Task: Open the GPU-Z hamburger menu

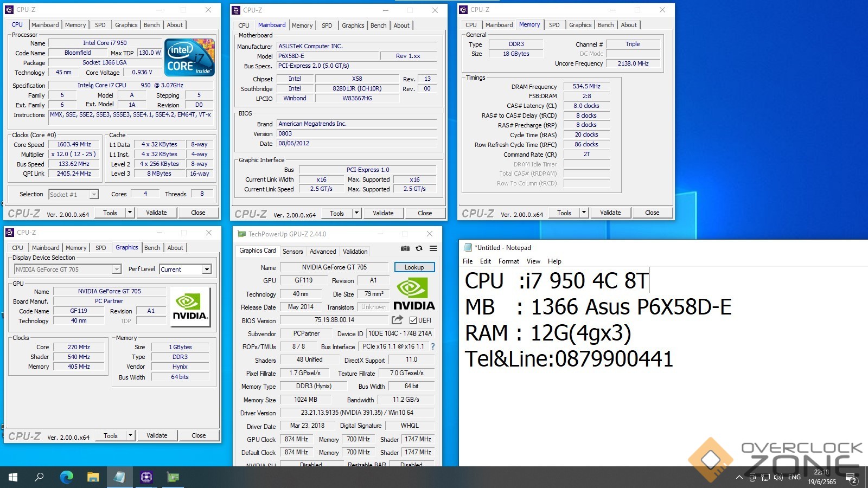Action: tap(433, 248)
